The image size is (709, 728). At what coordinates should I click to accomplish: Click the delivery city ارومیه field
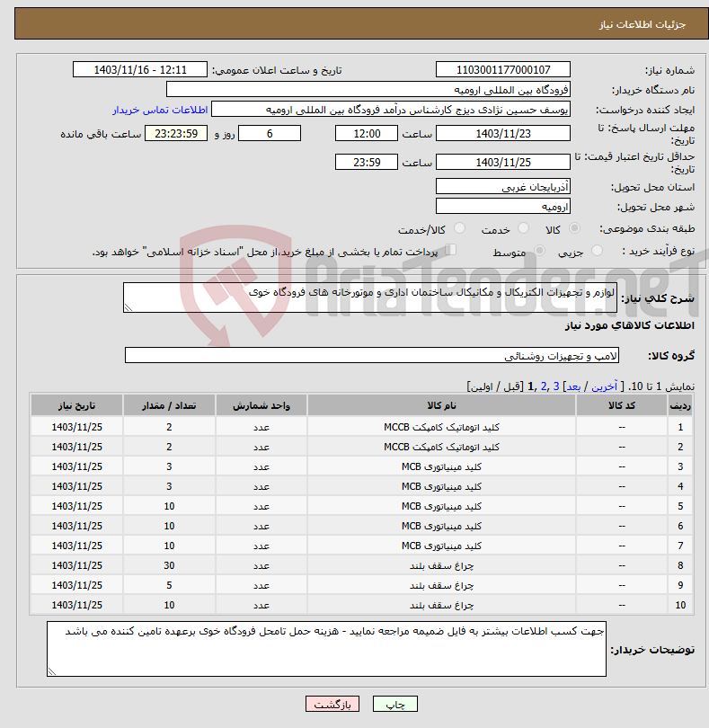tap(503, 207)
